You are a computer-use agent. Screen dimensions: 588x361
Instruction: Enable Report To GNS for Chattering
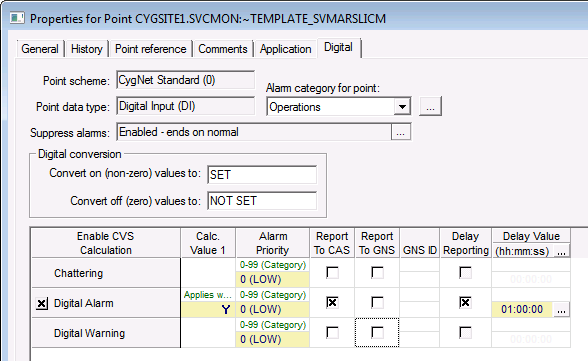click(x=377, y=273)
